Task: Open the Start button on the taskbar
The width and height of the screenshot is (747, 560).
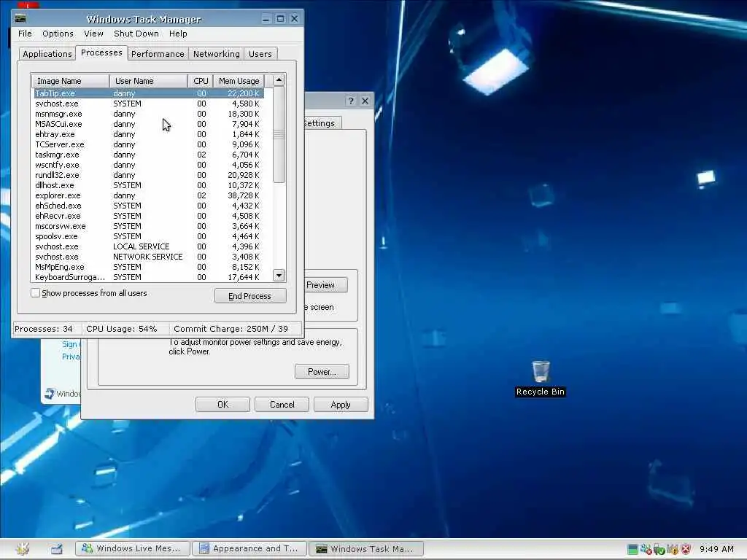Action: [23, 548]
